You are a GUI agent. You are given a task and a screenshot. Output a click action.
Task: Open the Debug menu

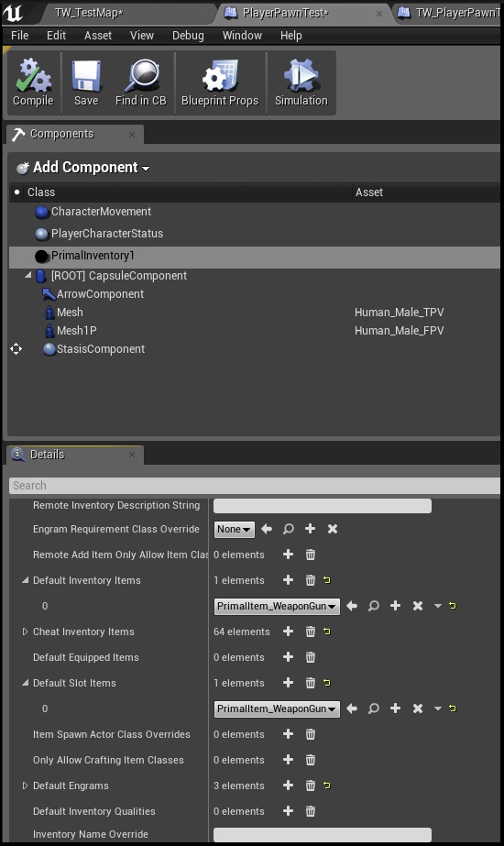188,36
